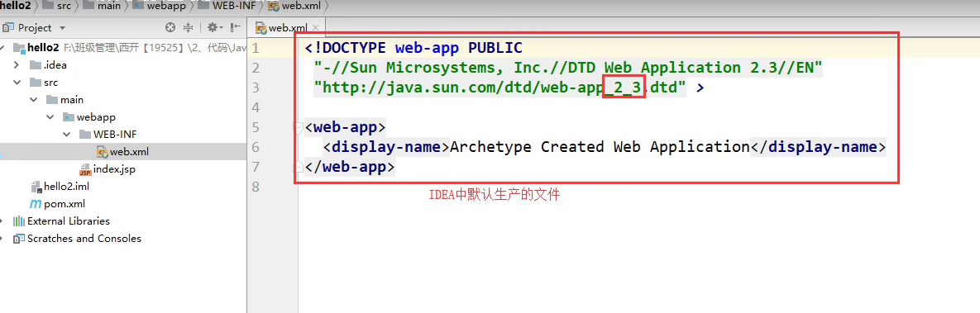Click the fold end marker at line 7

[x=299, y=167]
